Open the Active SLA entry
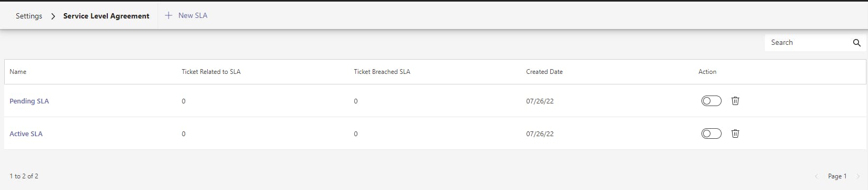Image resolution: width=868 pixels, height=190 pixels. click(x=26, y=134)
